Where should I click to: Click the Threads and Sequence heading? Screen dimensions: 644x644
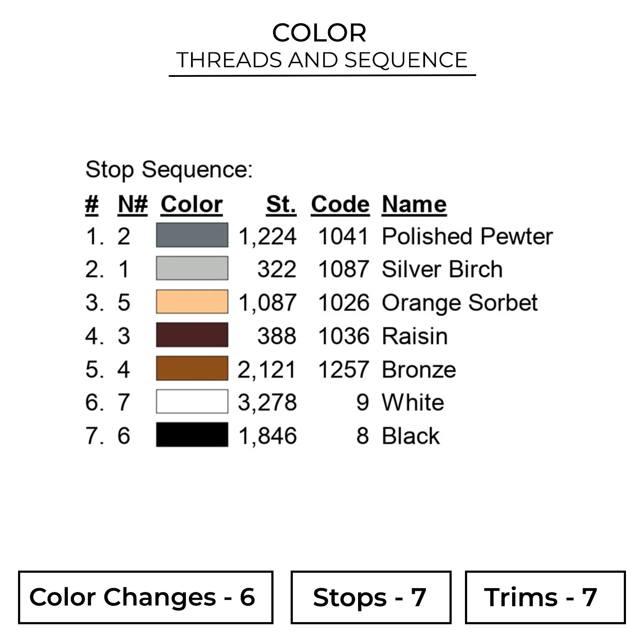point(322,60)
